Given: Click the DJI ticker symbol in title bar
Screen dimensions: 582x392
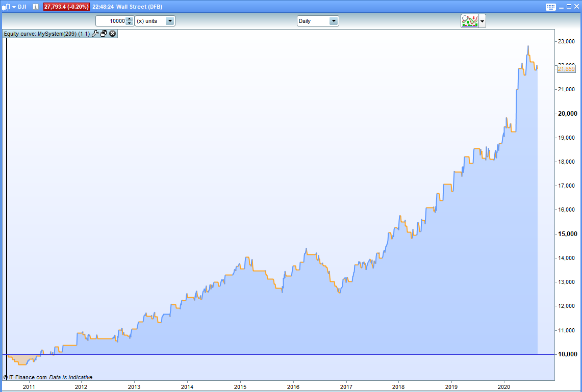Looking at the screenshot, I should click(22, 7).
